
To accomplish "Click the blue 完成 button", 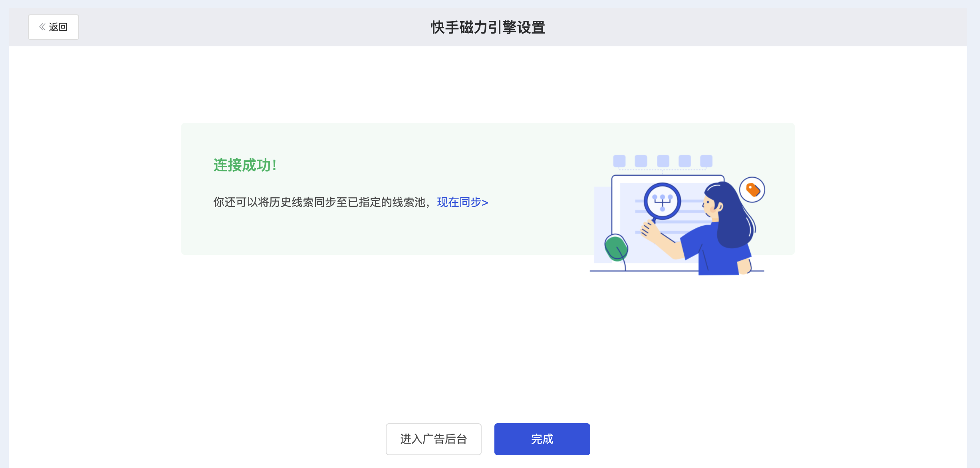I will click(542, 439).
